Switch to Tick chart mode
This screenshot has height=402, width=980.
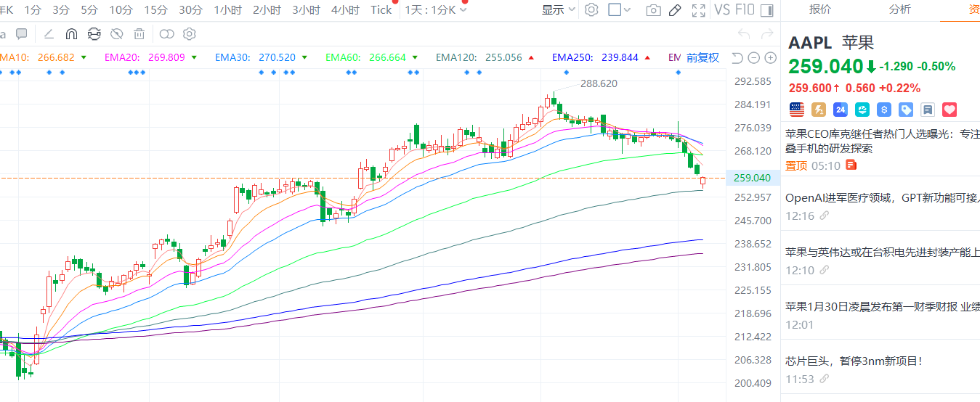[381, 10]
